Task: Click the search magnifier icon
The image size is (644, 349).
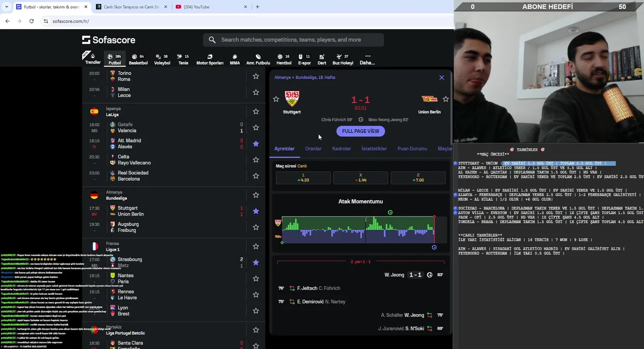Action: [x=212, y=40]
